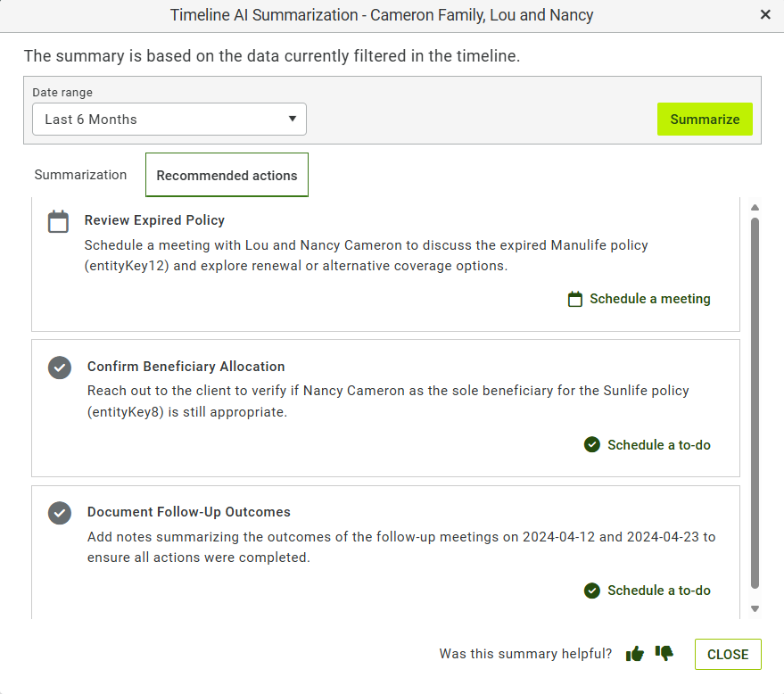Click the check icon beside Confirm Beneficiary Allocation
This screenshot has height=694, width=784.
pos(60,368)
